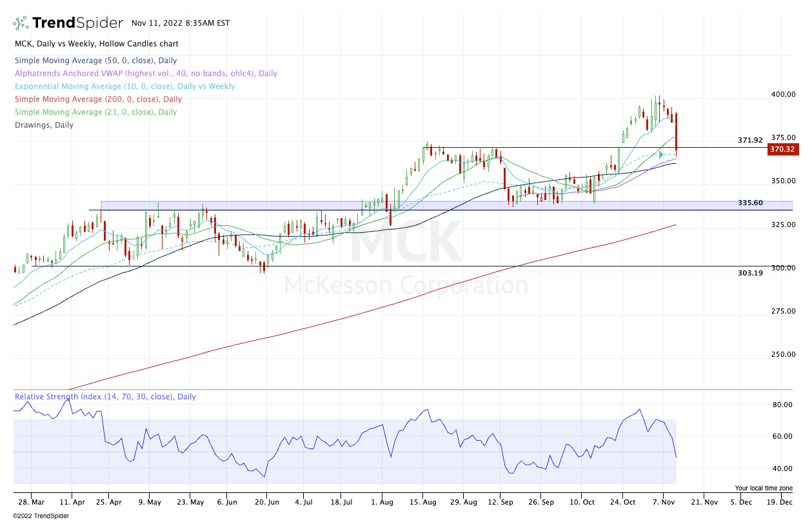Select the Alphatrends Anchored VWAP legend entry

pyautogui.click(x=146, y=74)
